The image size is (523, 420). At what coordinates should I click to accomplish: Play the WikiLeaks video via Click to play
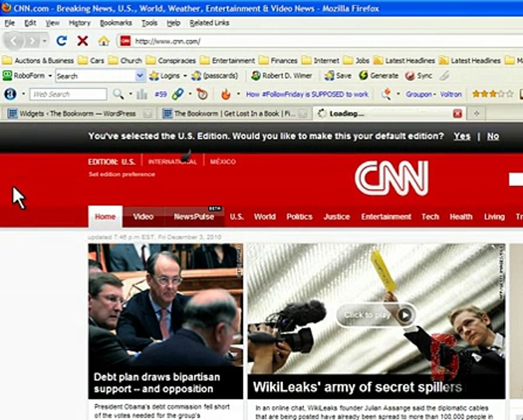(376, 315)
